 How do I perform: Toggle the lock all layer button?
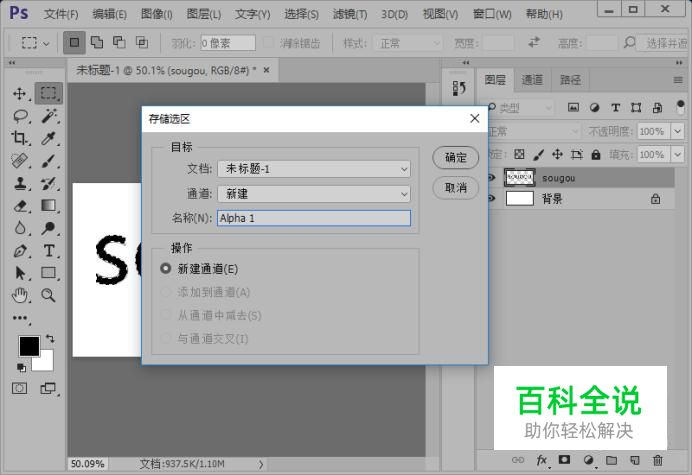pyautogui.click(x=596, y=155)
